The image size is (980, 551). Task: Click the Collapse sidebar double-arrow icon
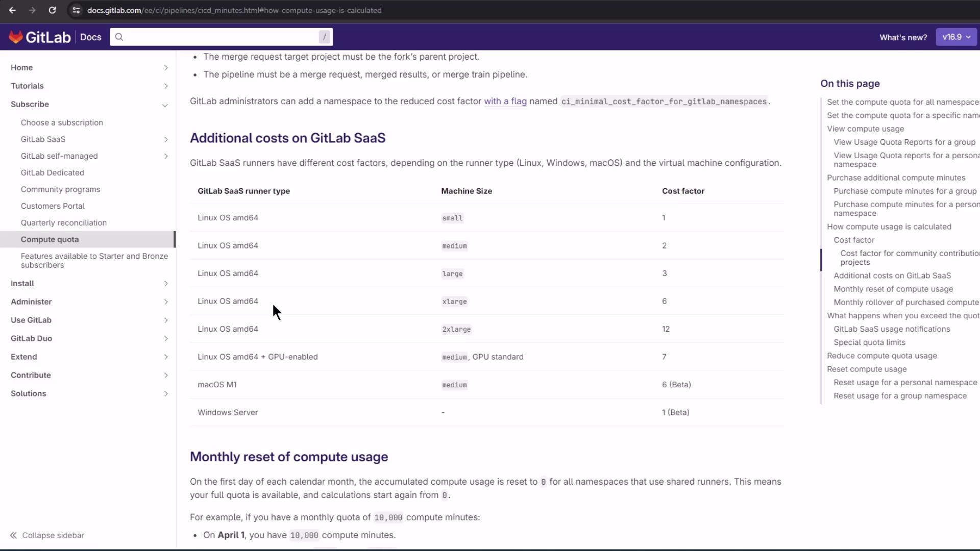click(13, 535)
